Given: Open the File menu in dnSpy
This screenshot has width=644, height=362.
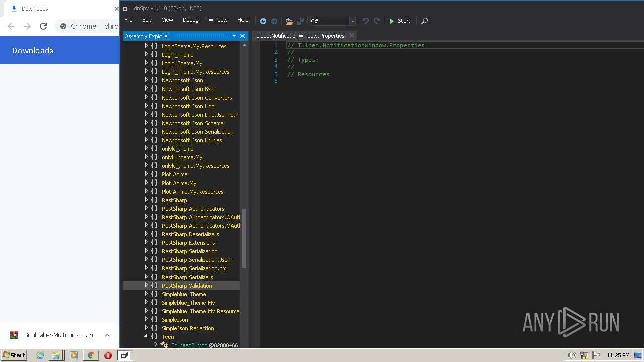Looking at the screenshot, I should 128,20.
